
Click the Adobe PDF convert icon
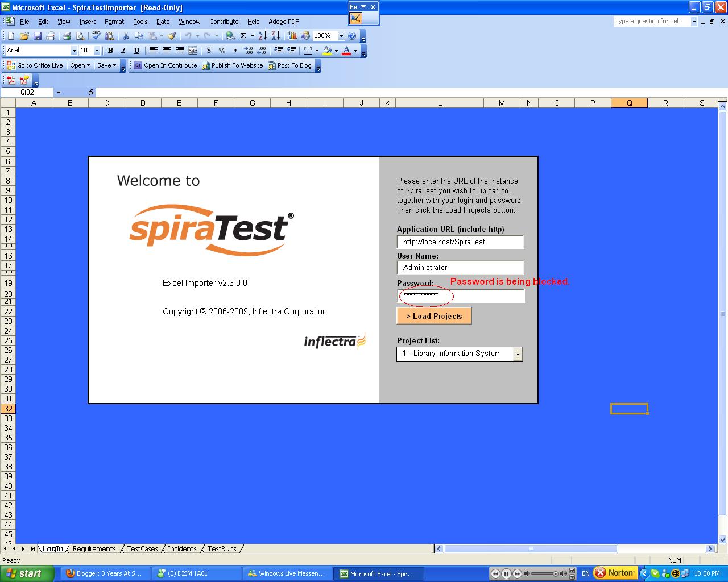click(x=11, y=81)
